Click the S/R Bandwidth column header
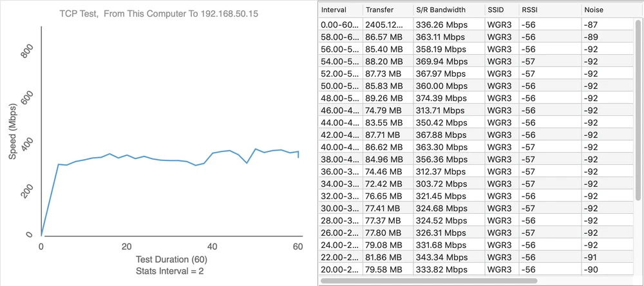644x286 pixels. [x=448, y=11]
